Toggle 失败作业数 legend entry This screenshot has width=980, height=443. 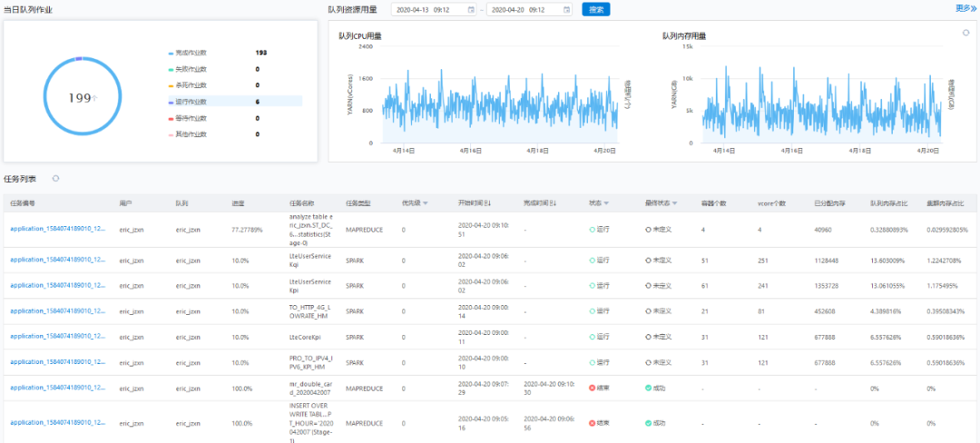click(x=188, y=69)
